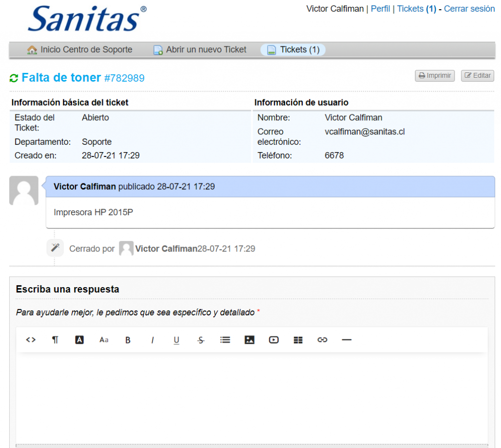The height and width of the screenshot is (448, 501).
Task: Toggle bold formatting in editor
Action: click(x=128, y=340)
